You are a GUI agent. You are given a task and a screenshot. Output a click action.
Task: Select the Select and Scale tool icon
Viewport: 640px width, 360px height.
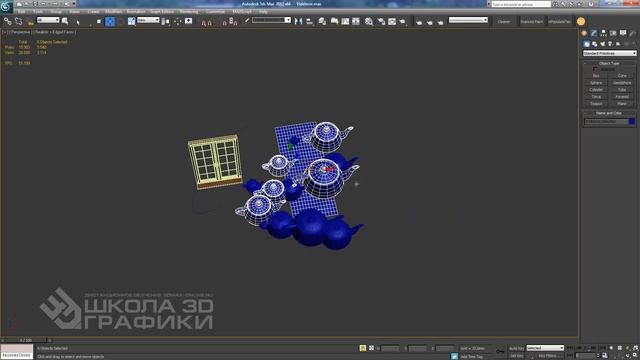[131, 21]
